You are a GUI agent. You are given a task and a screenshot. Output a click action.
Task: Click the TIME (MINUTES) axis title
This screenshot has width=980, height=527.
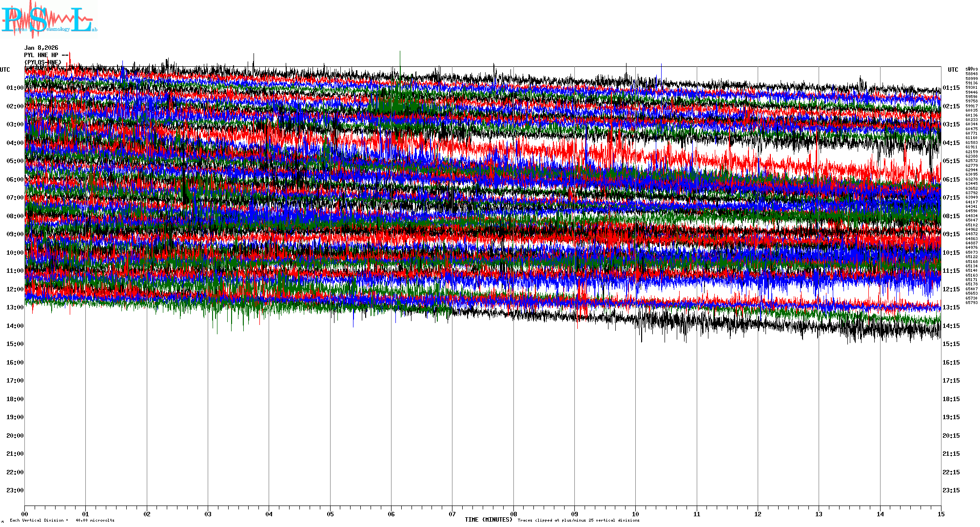click(489, 520)
